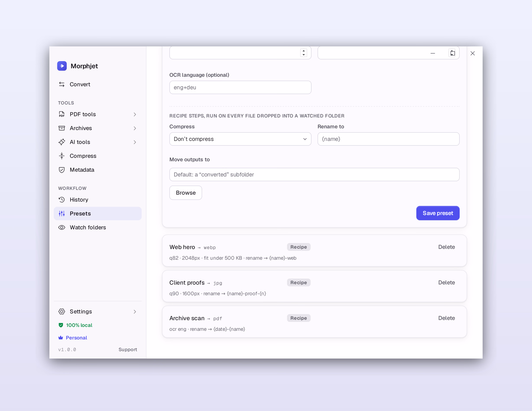Click the Recipe badge on Archive scan
Viewport: 532px width, 411px height.
(x=299, y=318)
